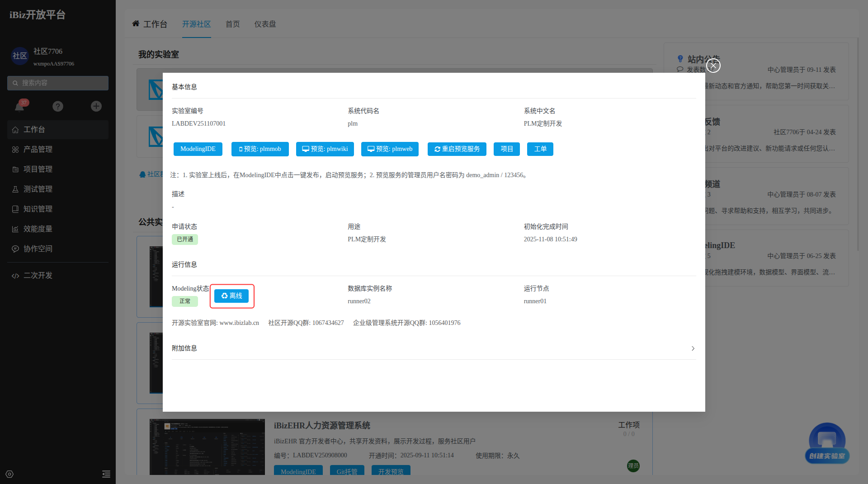Open 项目管理 in the sidebar
This screenshot has height=484, width=868.
point(38,169)
